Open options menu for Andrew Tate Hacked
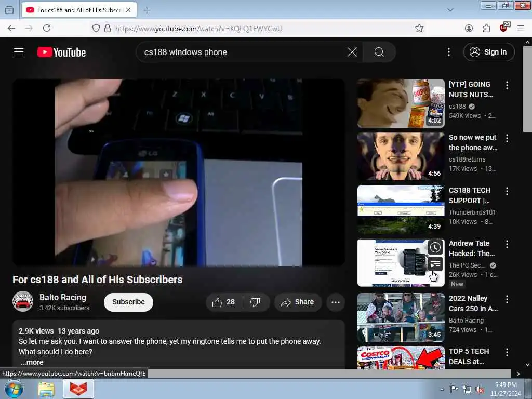 (x=507, y=244)
